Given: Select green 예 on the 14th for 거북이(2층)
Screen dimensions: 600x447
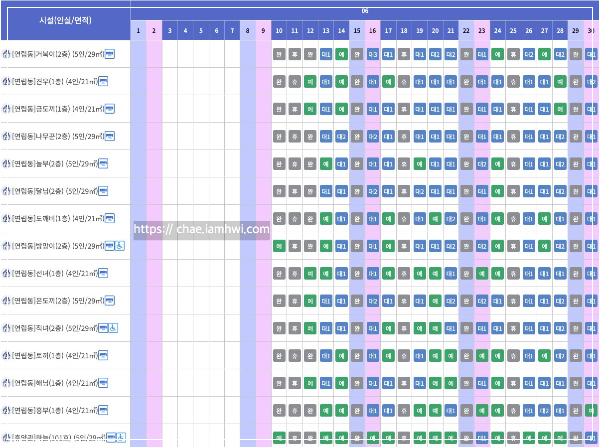Looking at the screenshot, I should [x=341, y=54].
